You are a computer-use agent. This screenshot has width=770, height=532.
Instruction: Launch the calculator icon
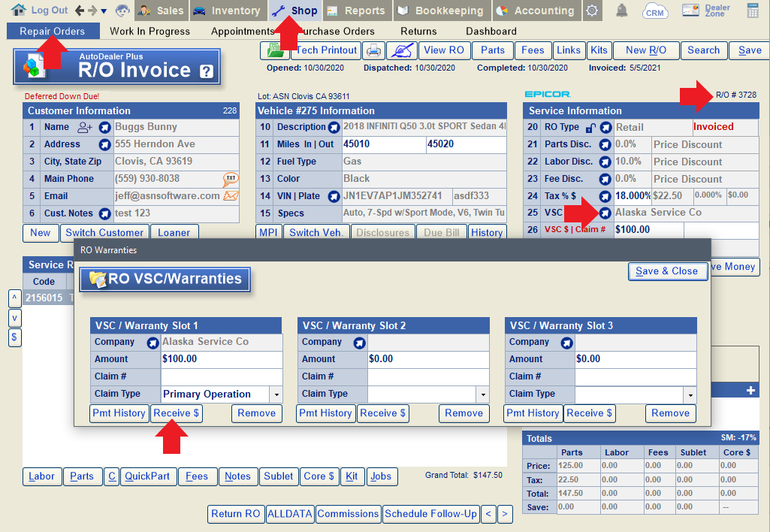click(753, 11)
